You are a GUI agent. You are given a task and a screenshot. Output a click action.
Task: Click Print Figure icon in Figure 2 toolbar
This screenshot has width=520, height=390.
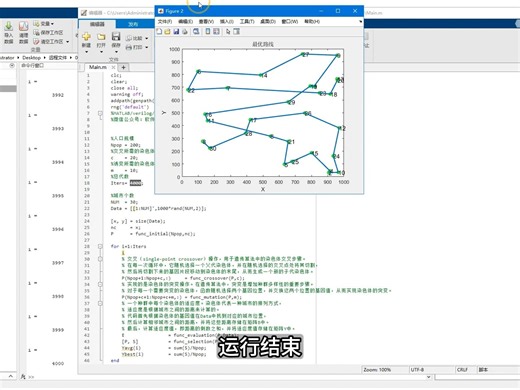(x=185, y=31)
